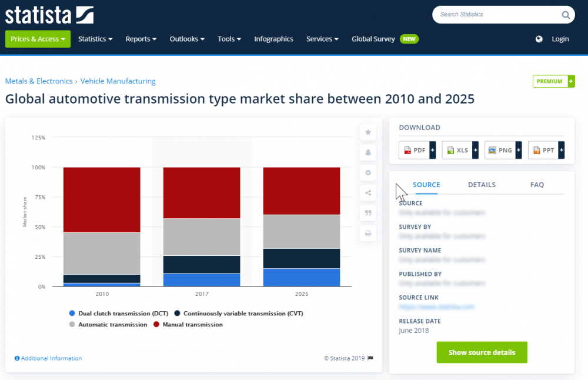Open the Statistics dropdown menu
The image size is (588, 380).
pos(95,39)
